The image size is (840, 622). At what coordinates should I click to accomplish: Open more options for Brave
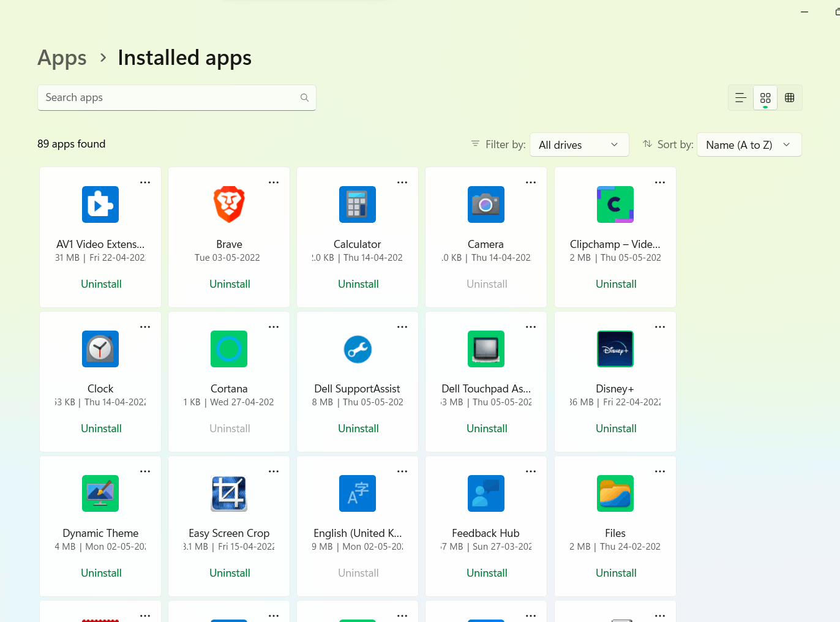274,182
